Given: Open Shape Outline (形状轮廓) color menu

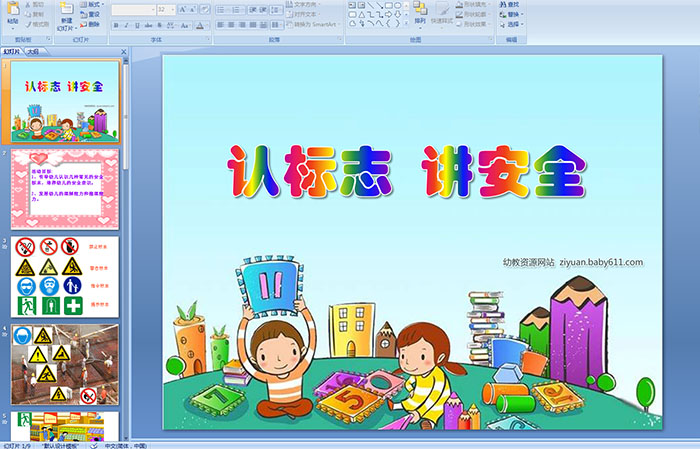Looking at the screenshot, I should [x=473, y=14].
